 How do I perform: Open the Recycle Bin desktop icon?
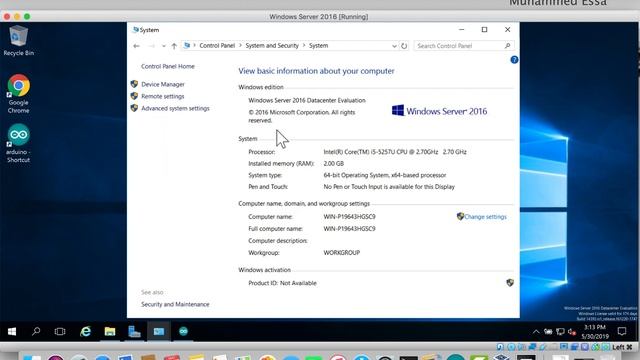pyautogui.click(x=18, y=40)
